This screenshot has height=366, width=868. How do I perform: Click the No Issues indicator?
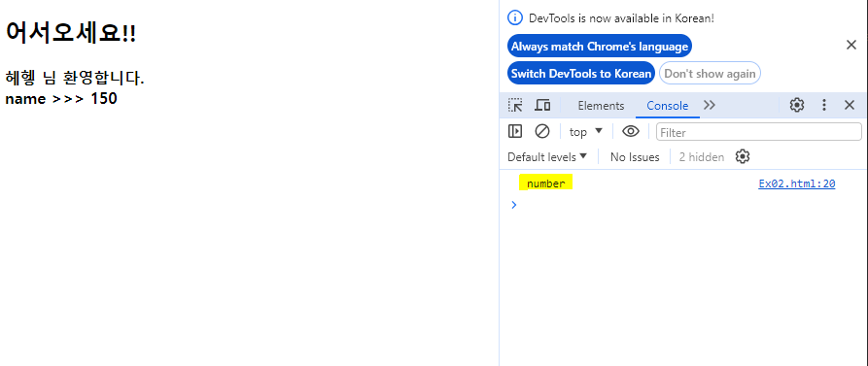pos(635,157)
